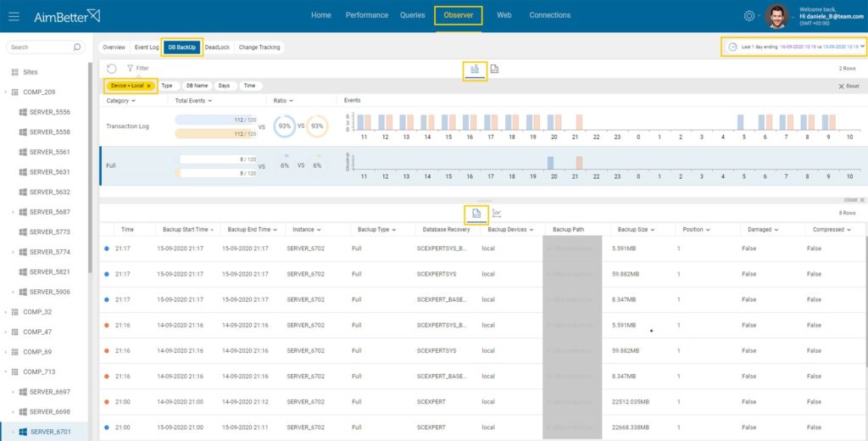
Task: Click the Type filter chip
Action: click(x=167, y=86)
